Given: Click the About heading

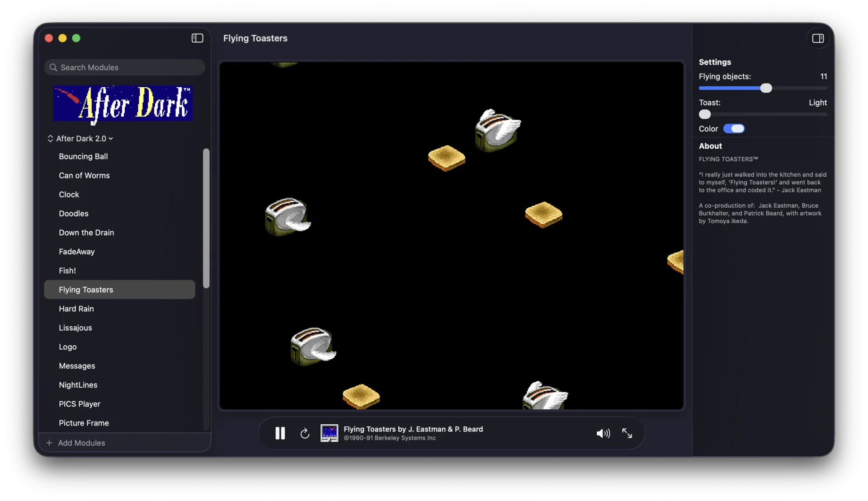Looking at the screenshot, I should coord(710,146).
